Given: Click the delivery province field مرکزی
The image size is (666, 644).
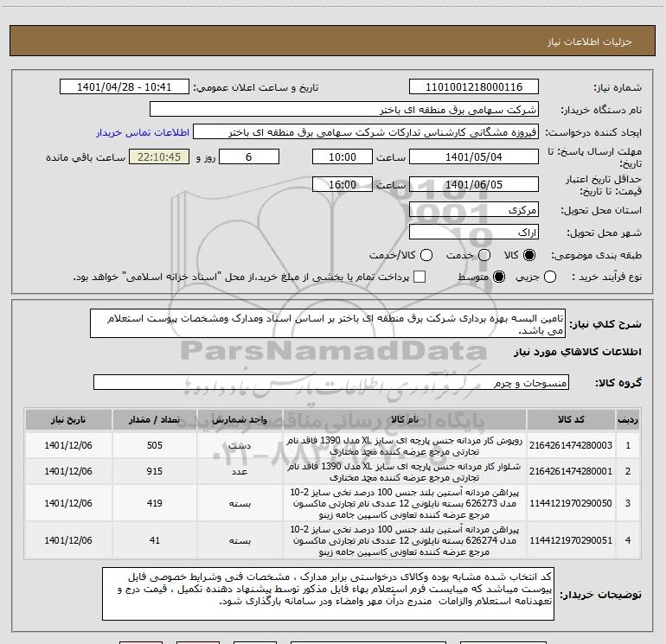Looking at the screenshot, I should tap(474, 210).
